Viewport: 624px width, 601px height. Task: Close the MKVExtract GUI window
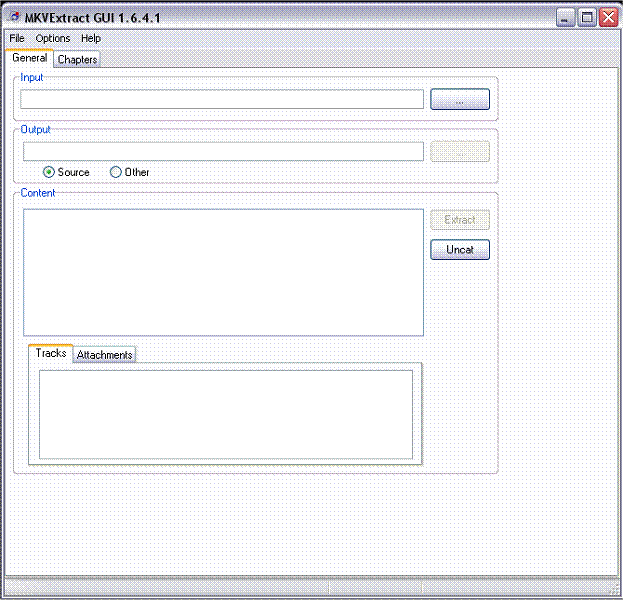coord(608,18)
